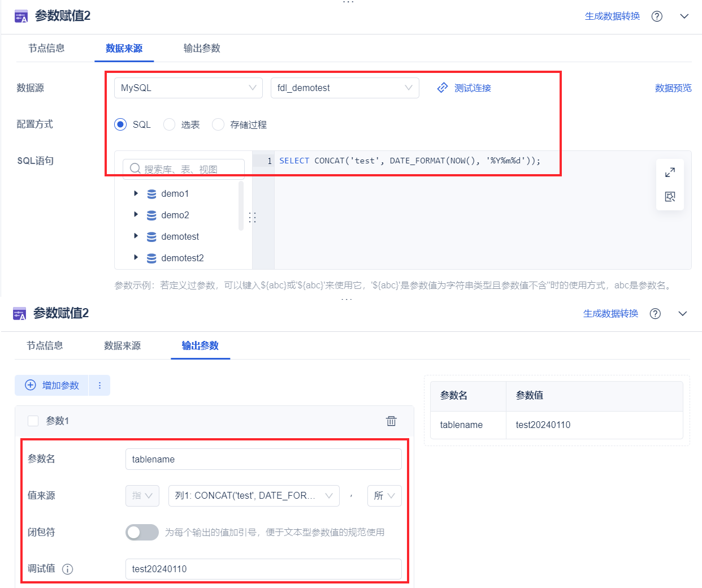Click 增加参数 button

52,385
